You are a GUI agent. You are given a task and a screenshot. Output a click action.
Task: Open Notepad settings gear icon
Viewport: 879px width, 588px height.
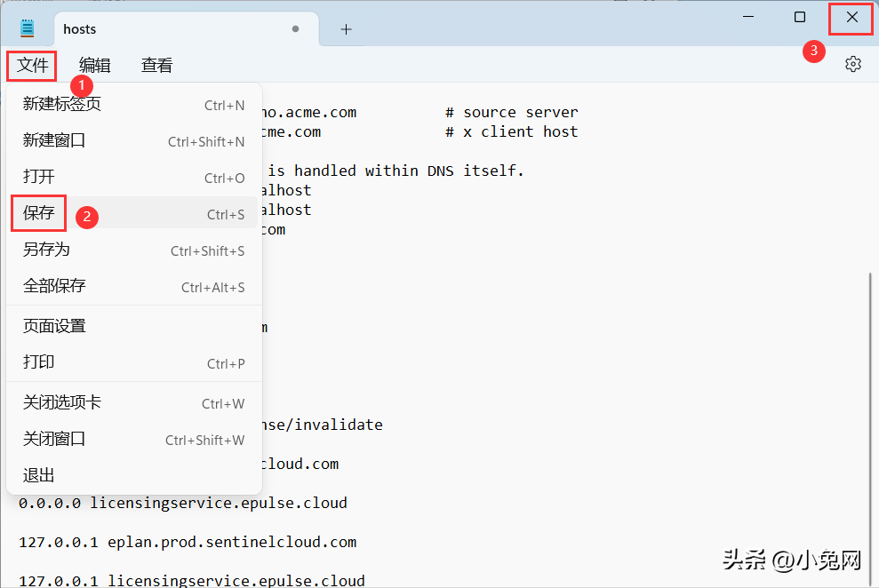coord(852,64)
